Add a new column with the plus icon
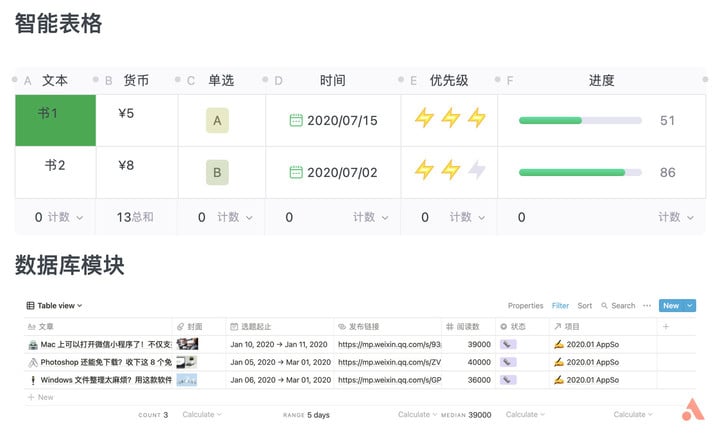The height and width of the screenshot is (437, 720). pyautogui.click(x=666, y=326)
